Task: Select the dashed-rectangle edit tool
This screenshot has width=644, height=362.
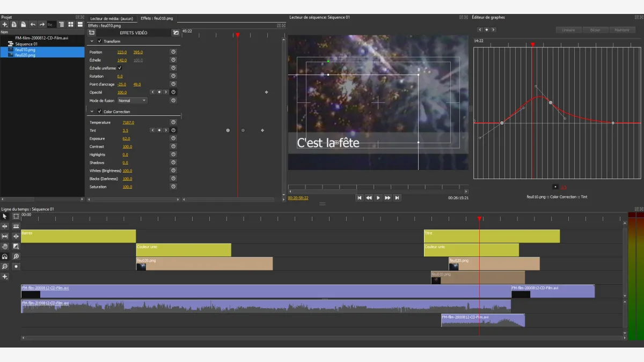Action: tap(16, 216)
